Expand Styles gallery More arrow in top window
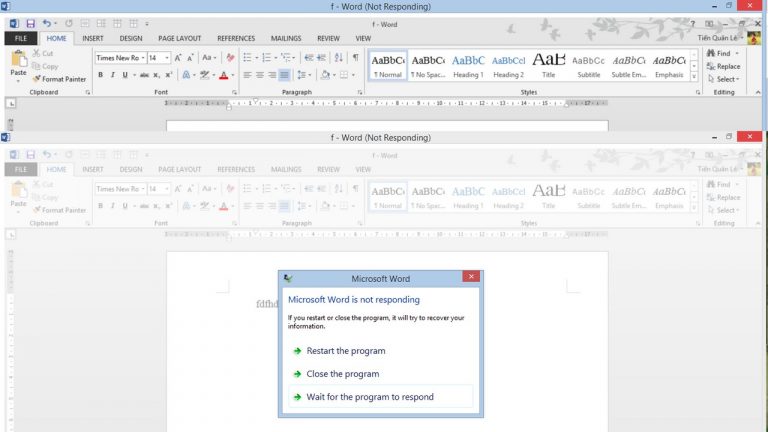The image size is (768, 432). 694,76
